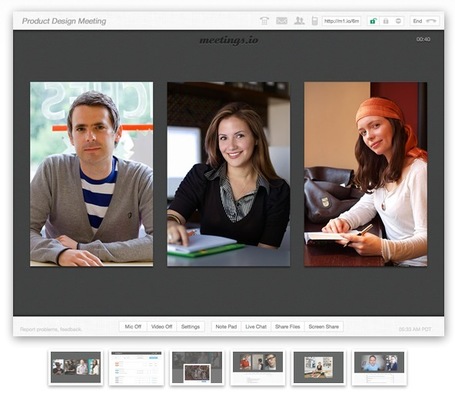Toggle Video Off
This screenshot has width=455, height=400.
click(162, 327)
